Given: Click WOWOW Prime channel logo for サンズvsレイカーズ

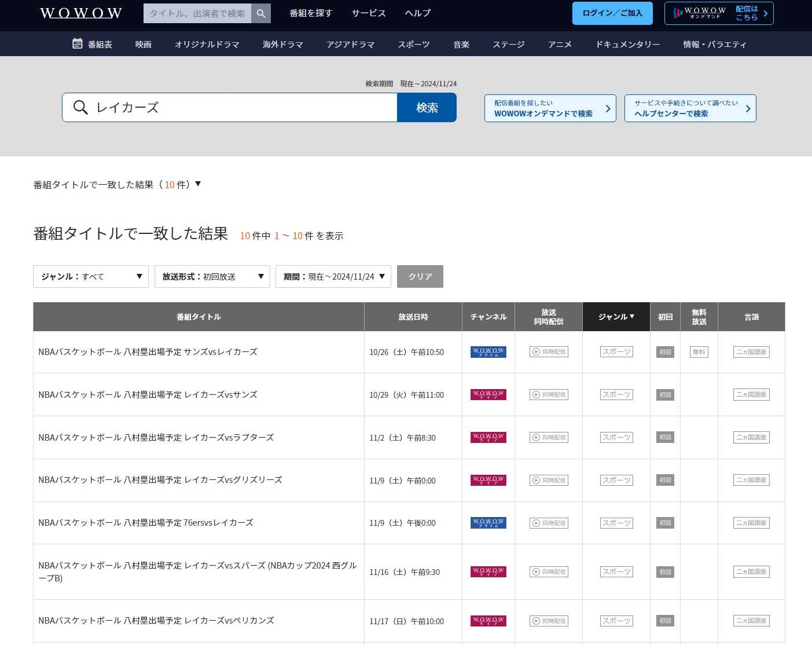Looking at the screenshot, I should coord(488,352).
